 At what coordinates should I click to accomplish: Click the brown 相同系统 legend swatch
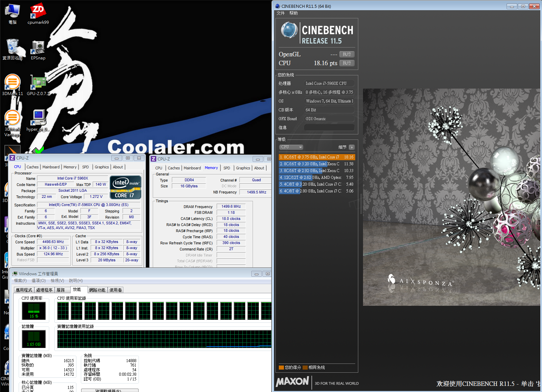point(305,367)
